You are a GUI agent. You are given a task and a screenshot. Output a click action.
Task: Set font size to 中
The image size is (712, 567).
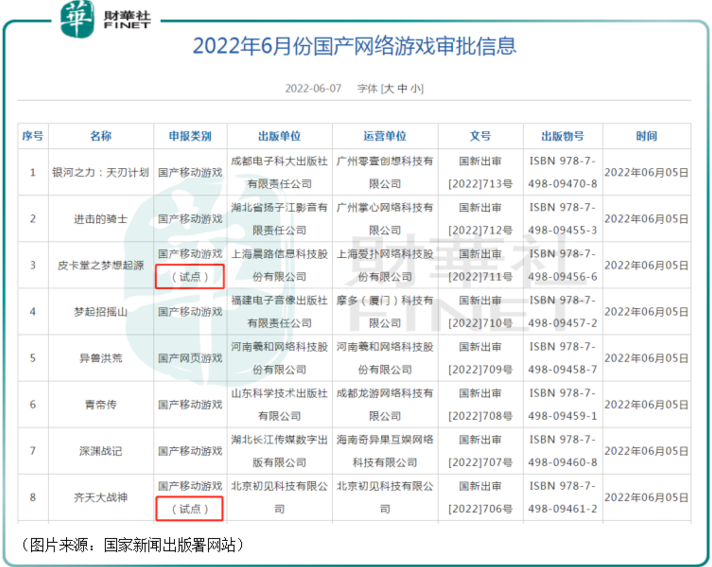coord(403,88)
